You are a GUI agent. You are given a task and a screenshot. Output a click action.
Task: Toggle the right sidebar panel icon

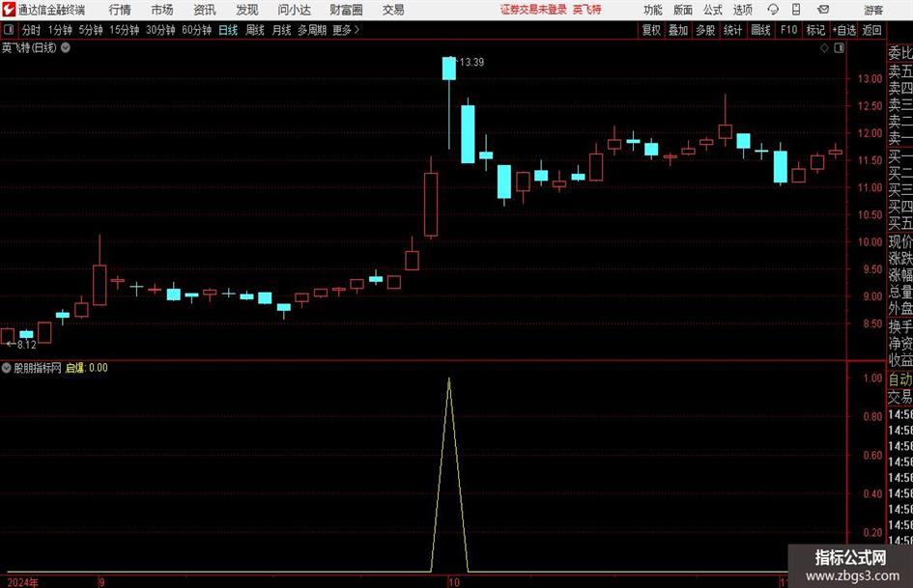839,48
